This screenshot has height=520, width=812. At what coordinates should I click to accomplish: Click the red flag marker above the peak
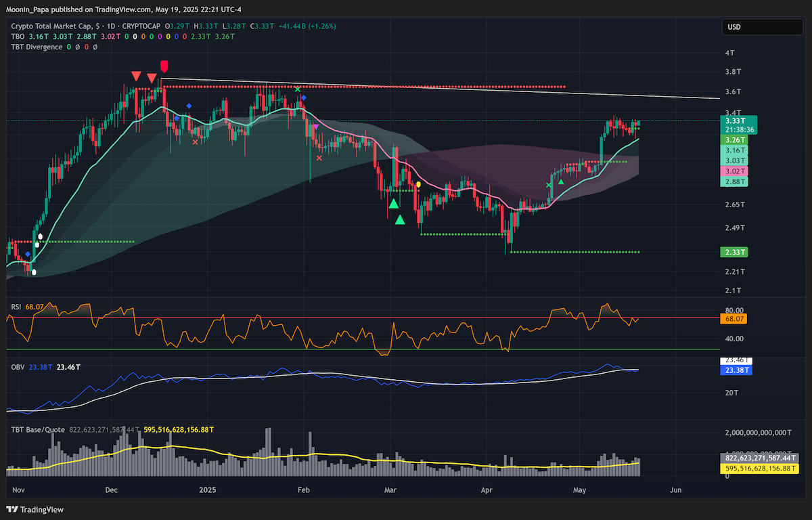(x=164, y=66)
